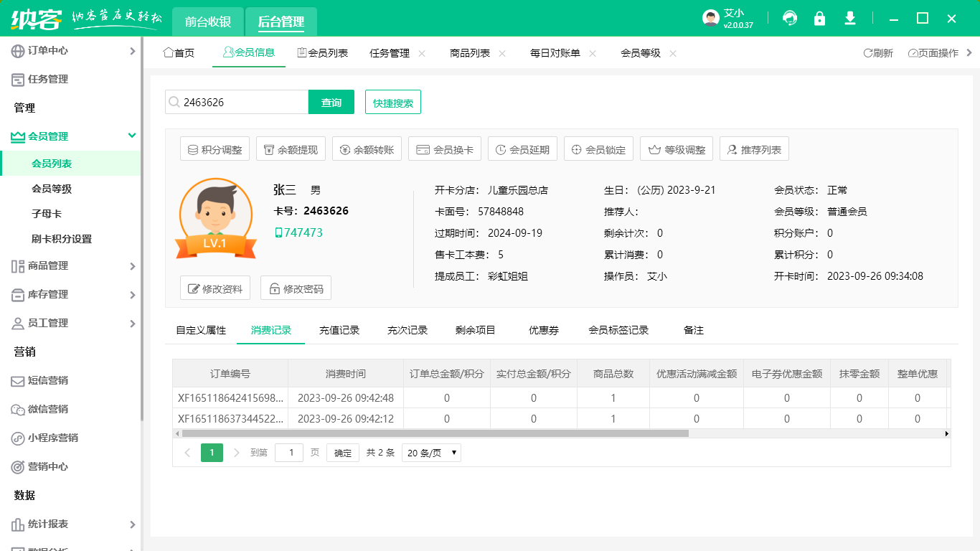Click the lock icon in the title bar

click(819, 18)
